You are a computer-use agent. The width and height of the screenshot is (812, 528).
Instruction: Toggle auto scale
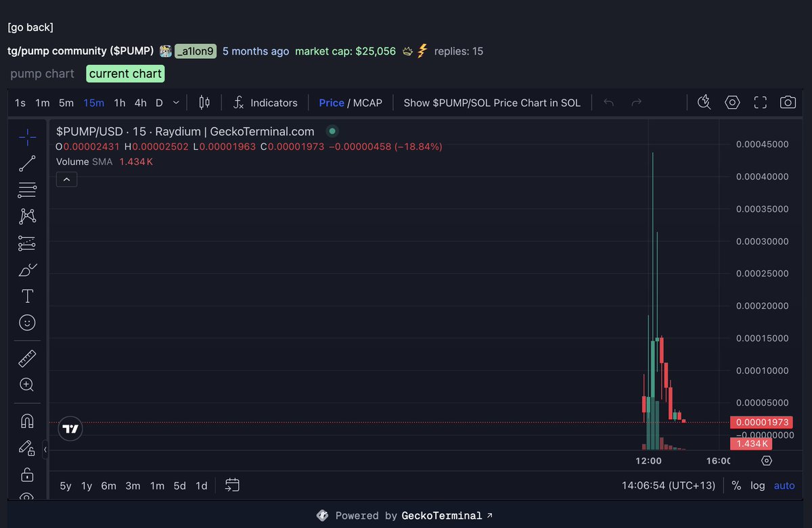click(x=784, y=485)
